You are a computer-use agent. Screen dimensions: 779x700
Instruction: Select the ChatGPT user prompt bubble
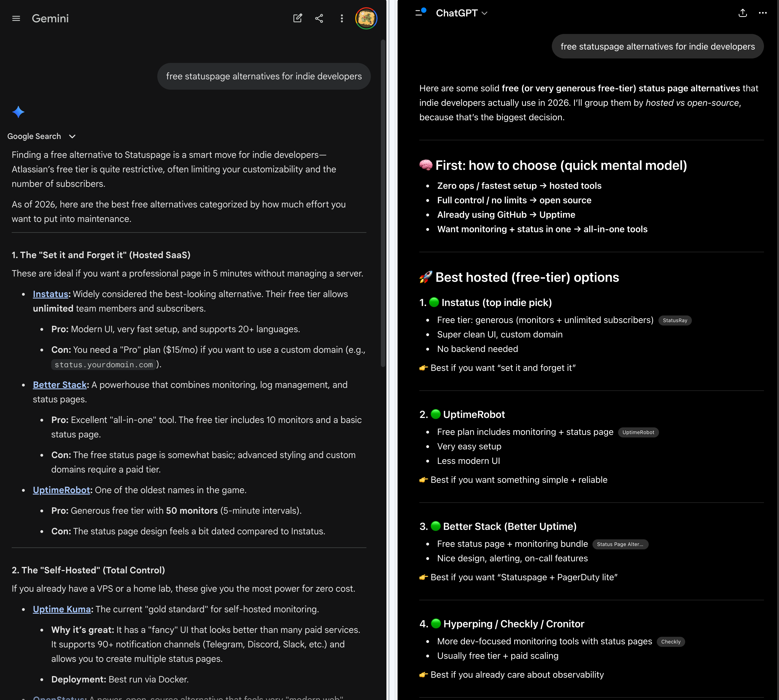(658, 46)
